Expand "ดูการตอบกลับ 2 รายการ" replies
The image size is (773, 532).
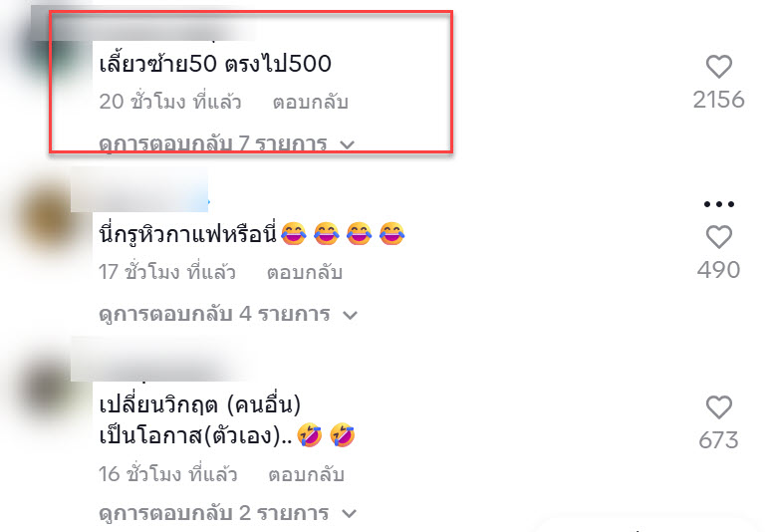pos(227,513)
